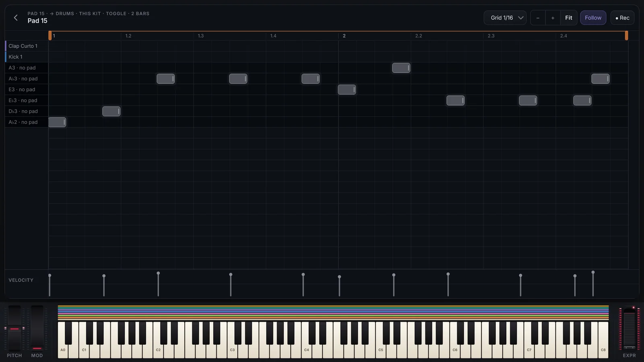Click the first velocity handle at bar 1
This screenshot has height=362, width=644.
click(x=50, y=276)
